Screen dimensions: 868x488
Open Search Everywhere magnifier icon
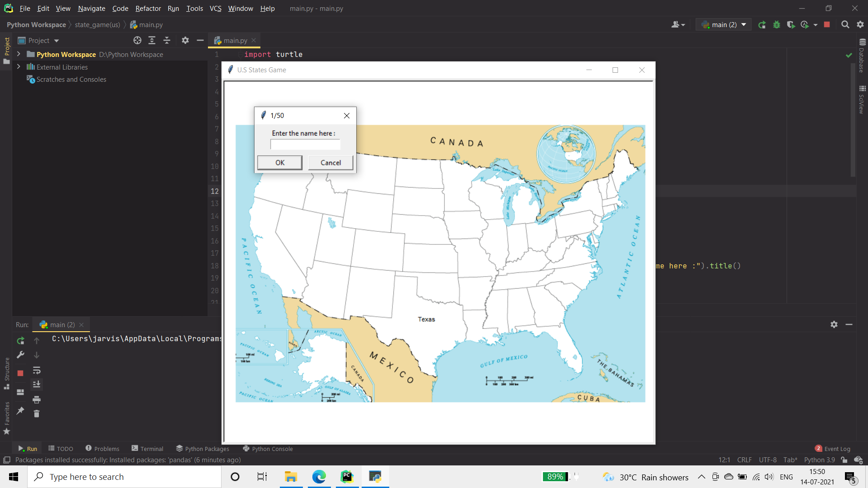coord(845,25)
